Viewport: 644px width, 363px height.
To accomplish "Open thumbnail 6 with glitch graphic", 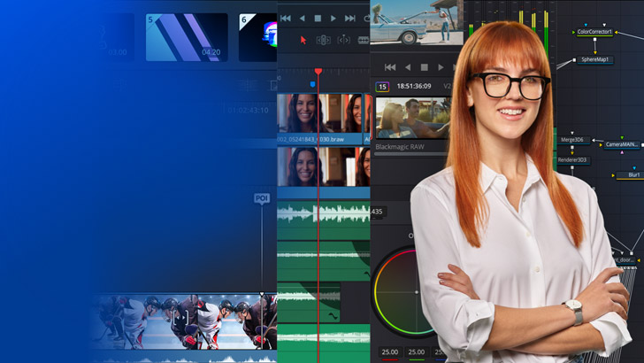I will click(x=258, y=37).
